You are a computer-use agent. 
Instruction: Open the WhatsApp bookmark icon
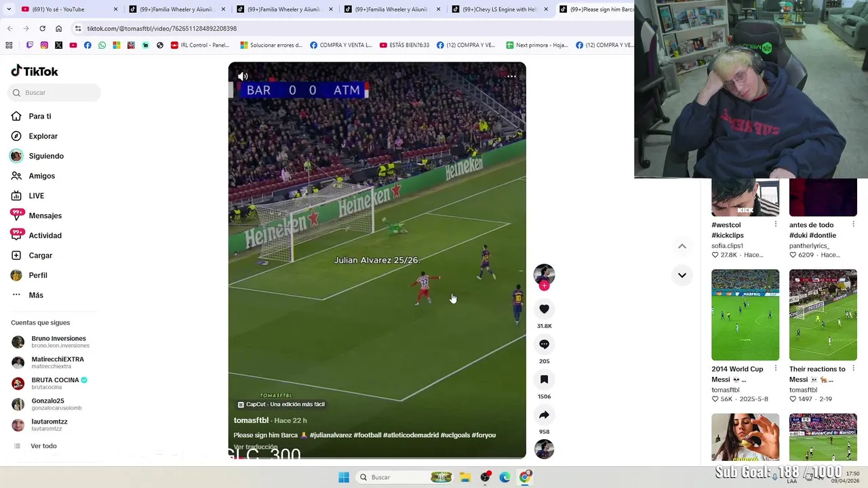102,45
